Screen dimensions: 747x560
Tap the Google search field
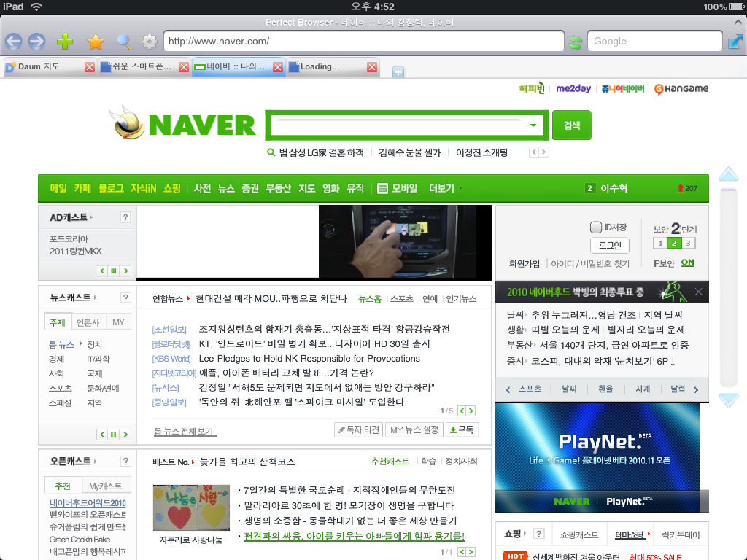[x=655, y=42]
